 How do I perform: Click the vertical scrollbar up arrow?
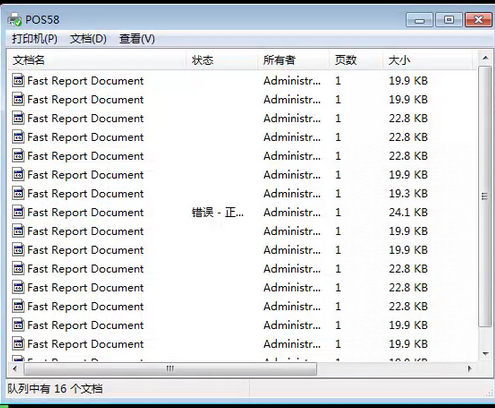(x=485, y=58)
